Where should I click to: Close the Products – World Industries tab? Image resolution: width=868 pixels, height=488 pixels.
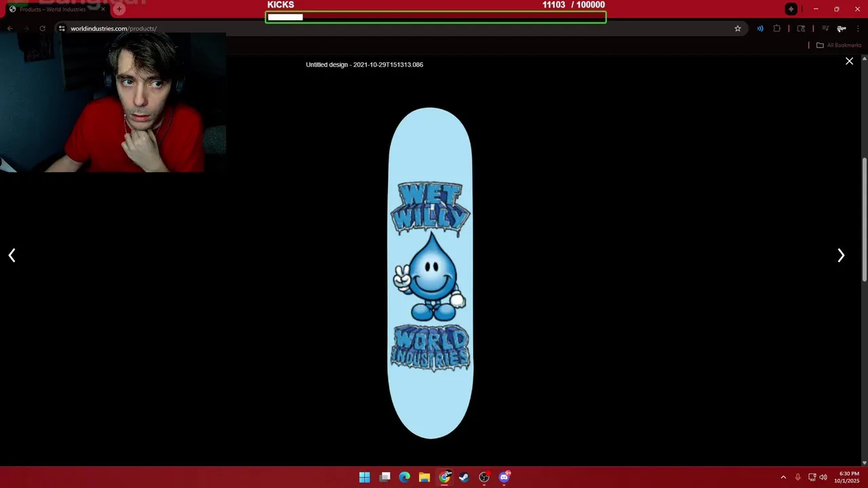(x=103, y=9)
